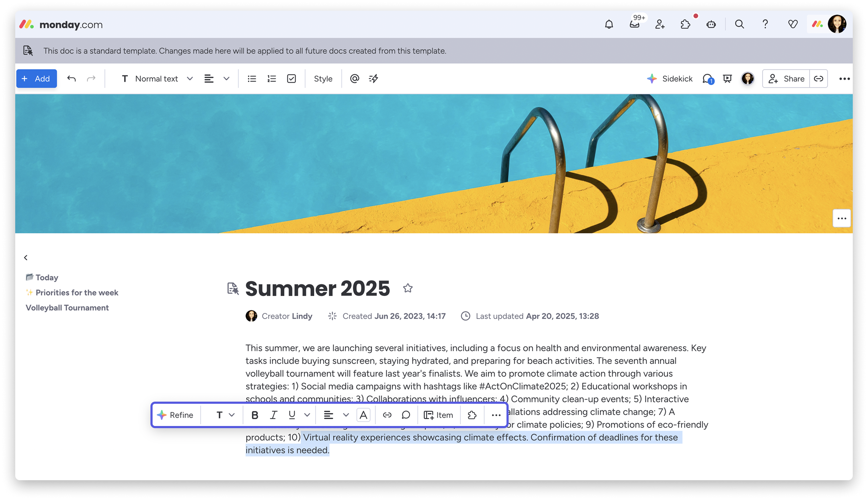Toggle bold on selected text
This screenshot has width=868, height=500.
pos(254,415)
